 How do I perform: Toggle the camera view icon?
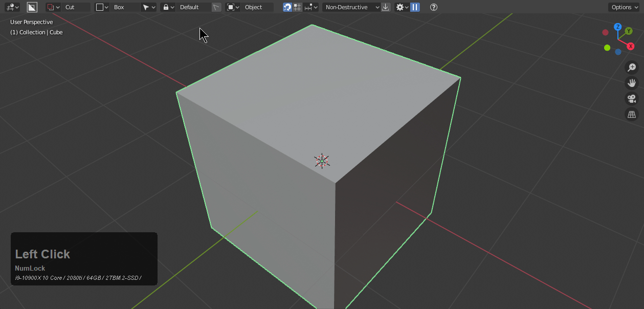click(x=632, y=99)
